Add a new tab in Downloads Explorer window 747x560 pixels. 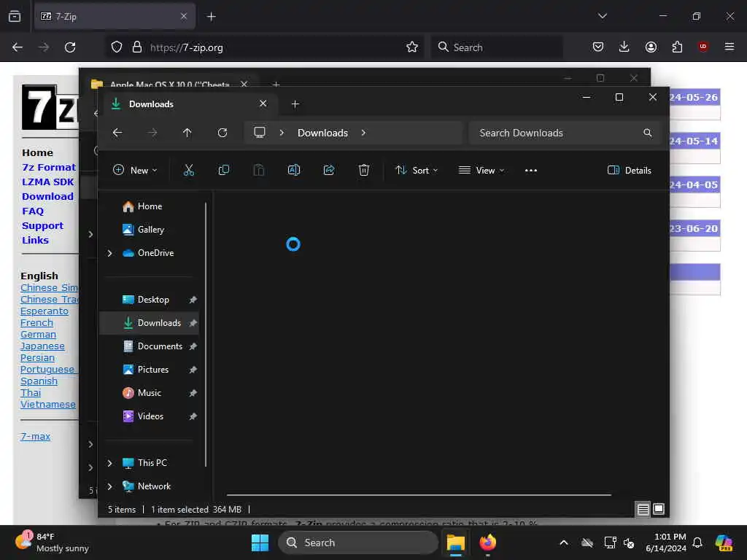pos(295,104)
